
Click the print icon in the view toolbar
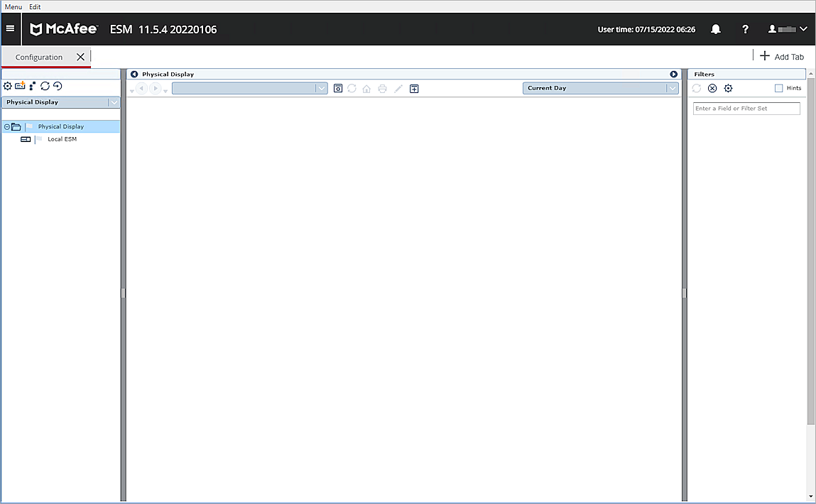pos(382,88)
